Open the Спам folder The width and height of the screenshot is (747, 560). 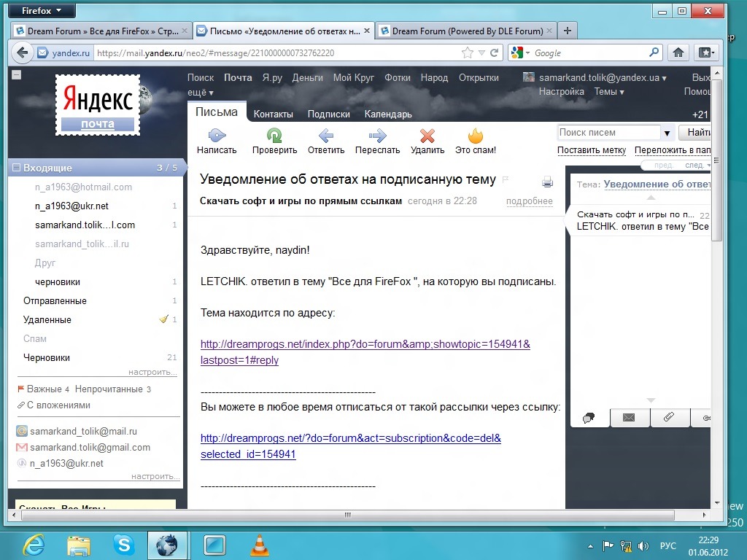[x=35, y=338]
